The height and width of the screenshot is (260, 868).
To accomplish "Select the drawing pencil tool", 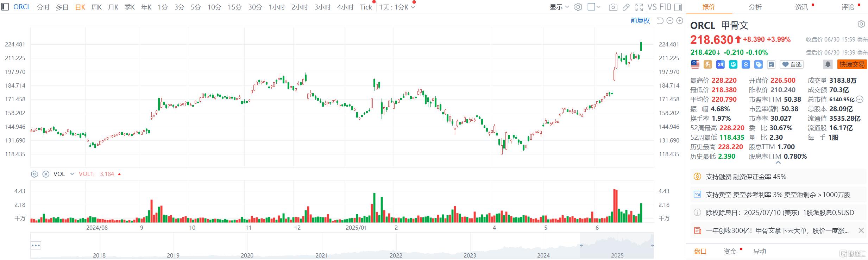I will pos(626,7).
